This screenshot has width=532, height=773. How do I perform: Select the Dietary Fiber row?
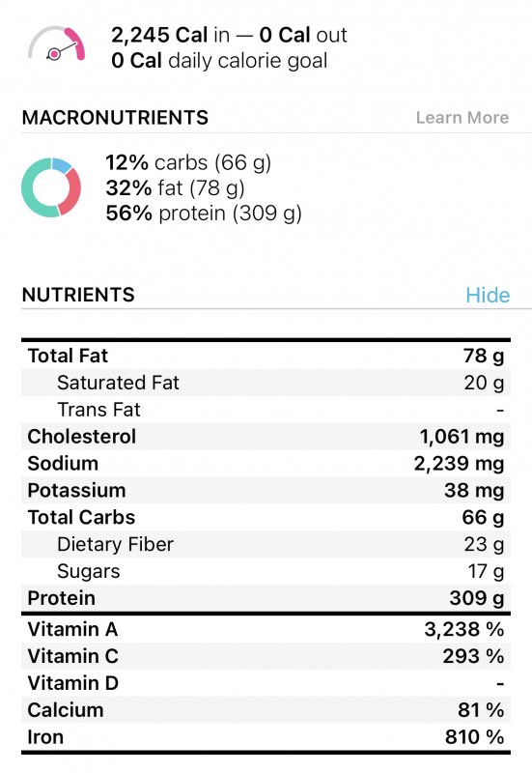266,544
